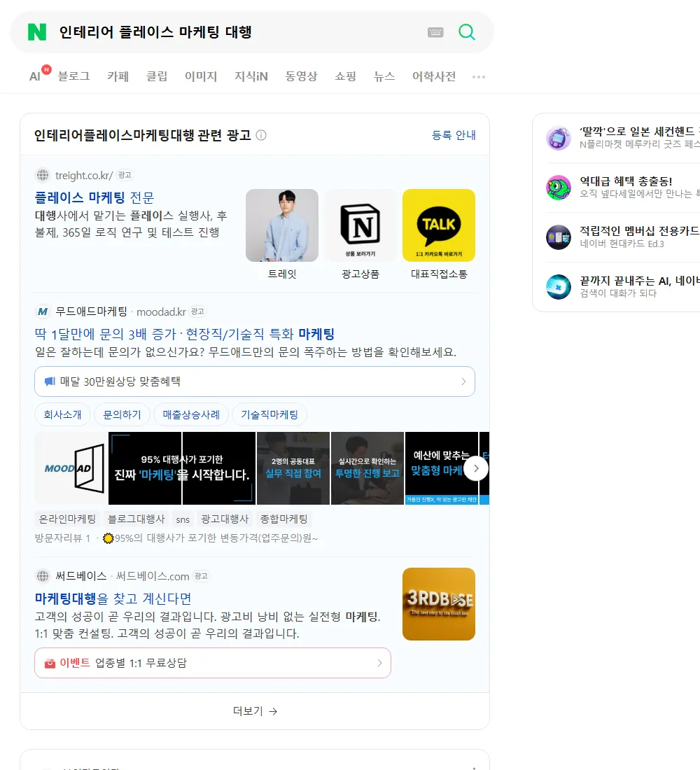Switch to the 클립 tab
This screenshot has height=770, width=700.
click(x=157, y=76)
